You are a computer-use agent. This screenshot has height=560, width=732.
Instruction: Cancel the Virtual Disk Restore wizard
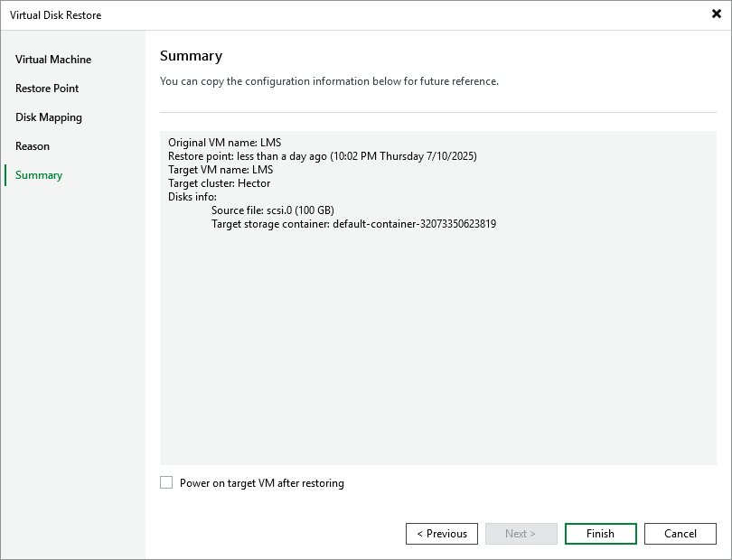click(680, 533)
